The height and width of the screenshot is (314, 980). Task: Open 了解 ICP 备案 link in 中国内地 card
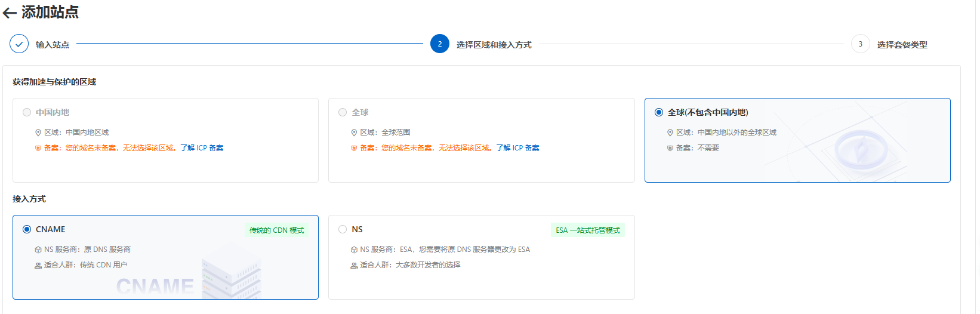pyautogui.click(x=202, y=148)
